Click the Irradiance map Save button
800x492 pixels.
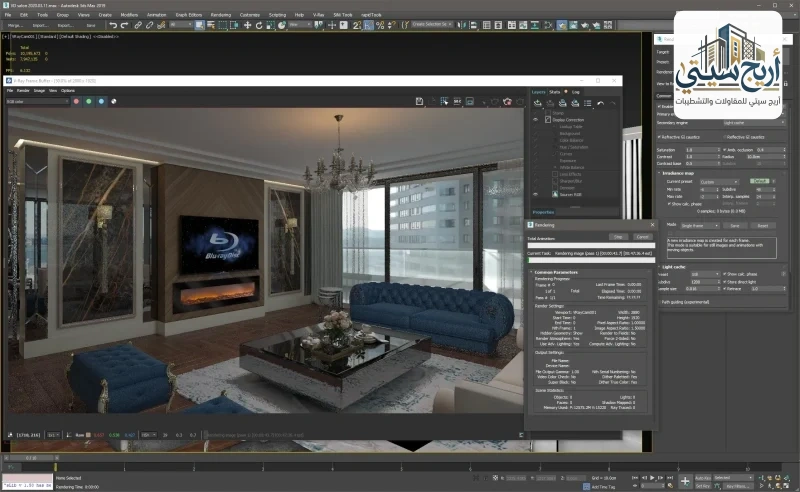(x=735, y=226)
